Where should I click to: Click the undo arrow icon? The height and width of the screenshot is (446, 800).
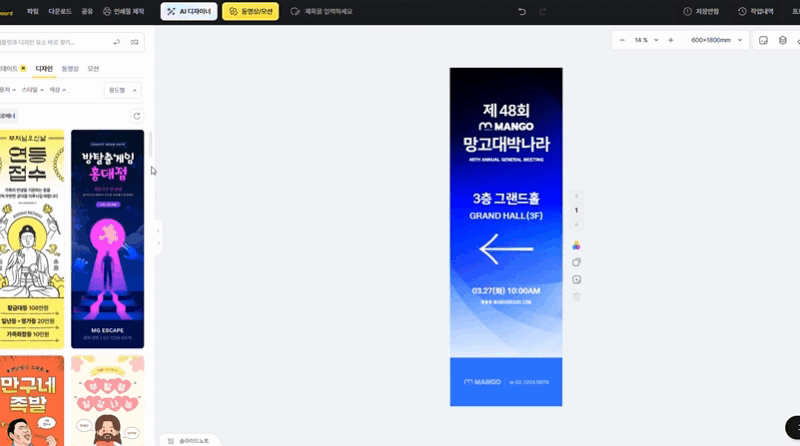tap(521, 11)
